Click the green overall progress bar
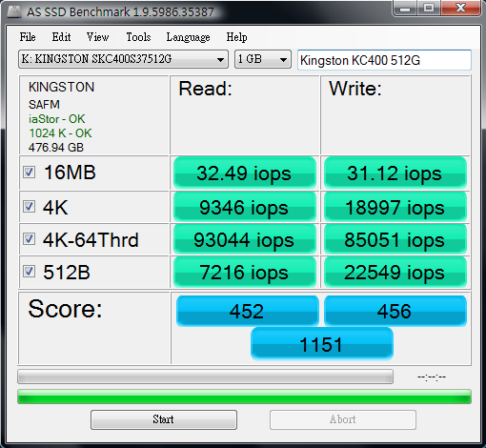Screen dimensions: 486x448 pos(244,397)
